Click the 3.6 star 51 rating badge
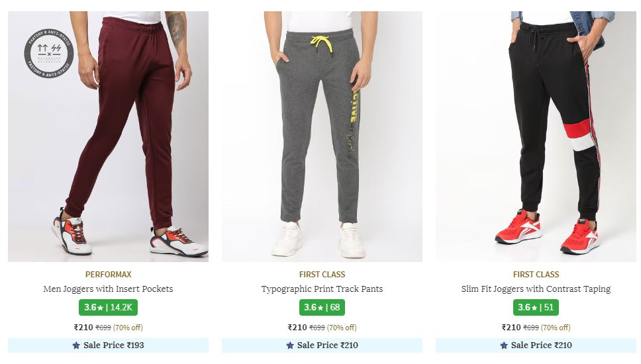The image size is (641, 364). pyautogui.click(x=536, y=308)
